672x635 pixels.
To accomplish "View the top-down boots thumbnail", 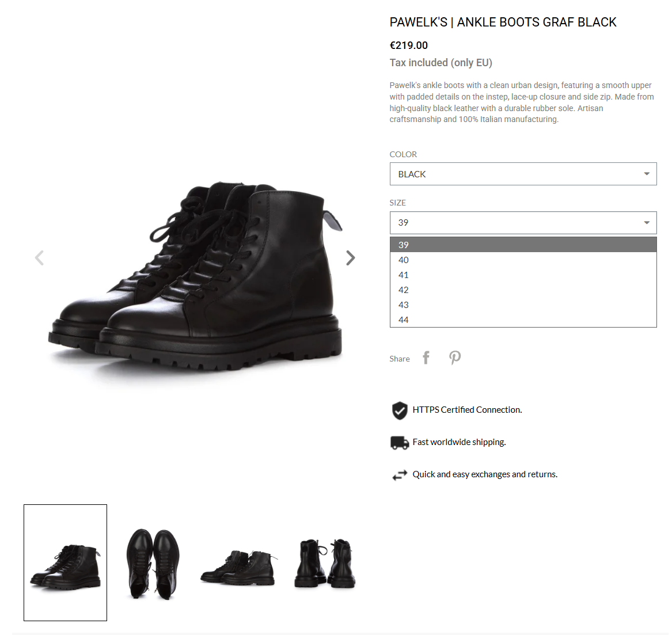I will [153, 563].
